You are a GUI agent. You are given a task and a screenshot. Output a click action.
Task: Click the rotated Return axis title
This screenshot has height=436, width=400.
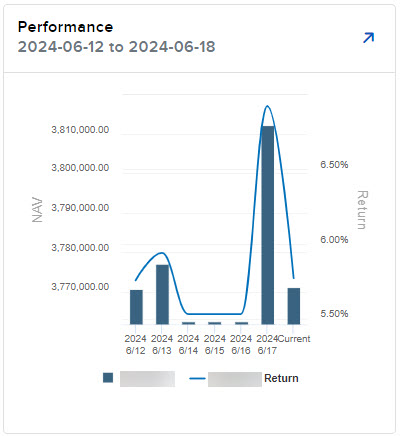point(362,210)
